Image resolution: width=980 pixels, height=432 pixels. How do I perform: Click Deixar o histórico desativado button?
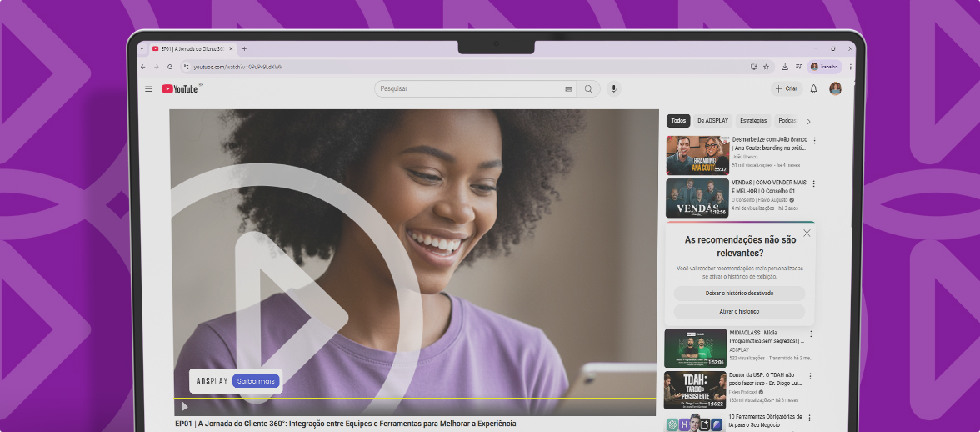pos(739,294)
